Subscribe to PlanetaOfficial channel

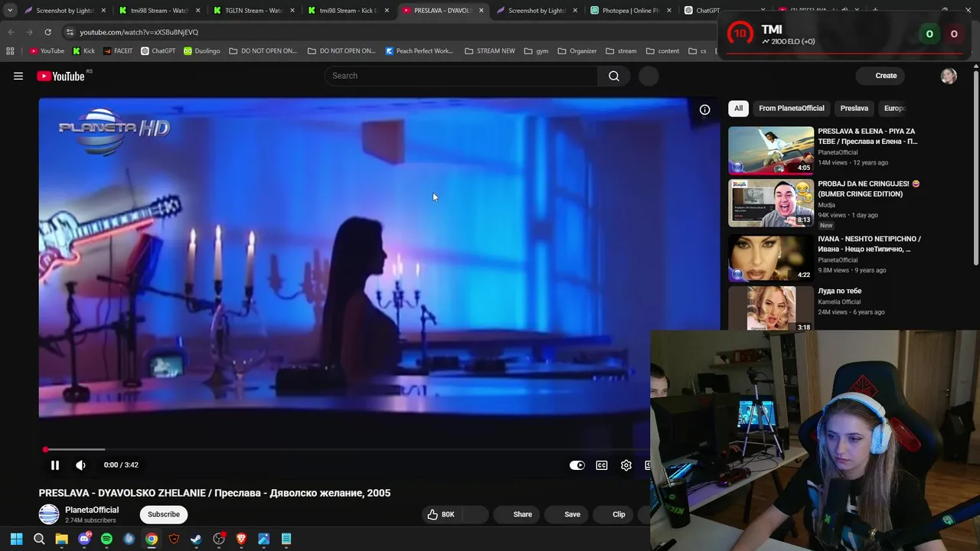point(164,514)
